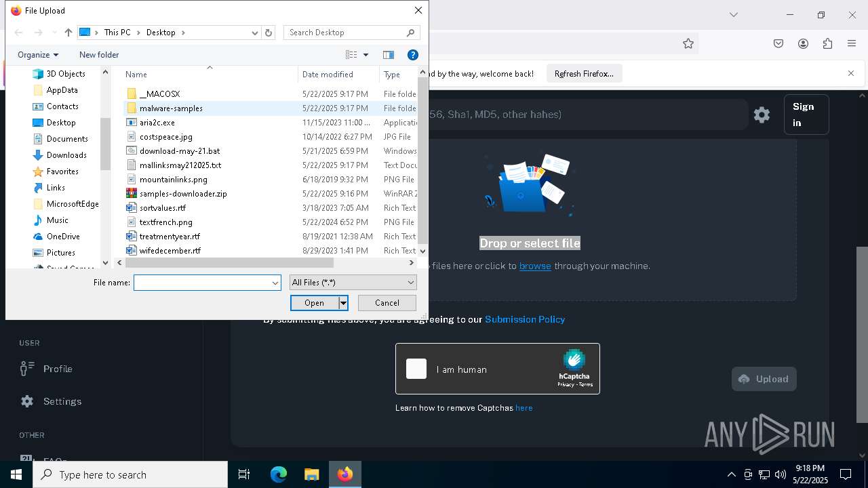Image resolution: width=868 pixels, height=488 pixels.
Task: Expand the view options dropdown arrow
Action: 366,55
